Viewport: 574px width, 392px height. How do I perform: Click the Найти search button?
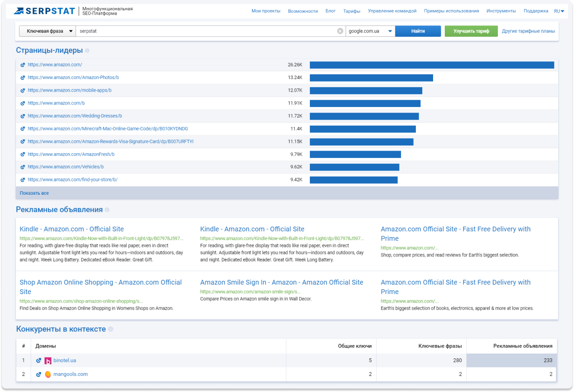(418, 31)
